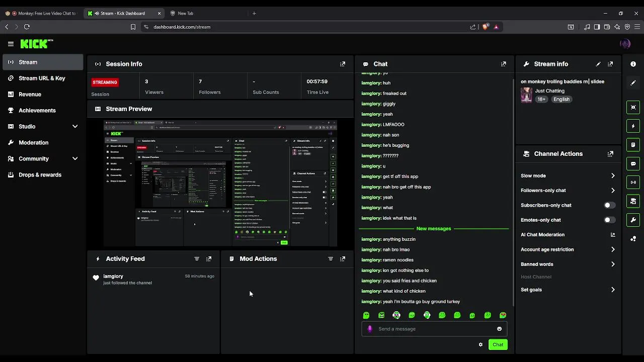This screenshot has width=644, height=362.
Task: Click iamglory username in Activity Feed
Action: 113,276
